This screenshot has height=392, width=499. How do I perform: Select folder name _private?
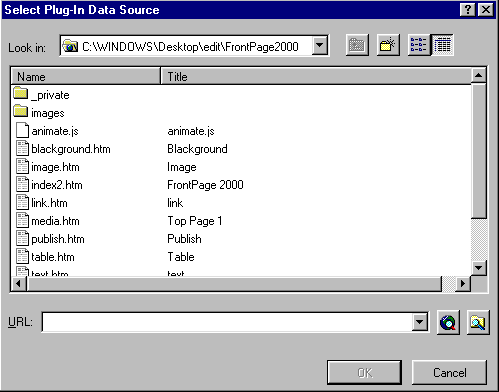(50, 95)
